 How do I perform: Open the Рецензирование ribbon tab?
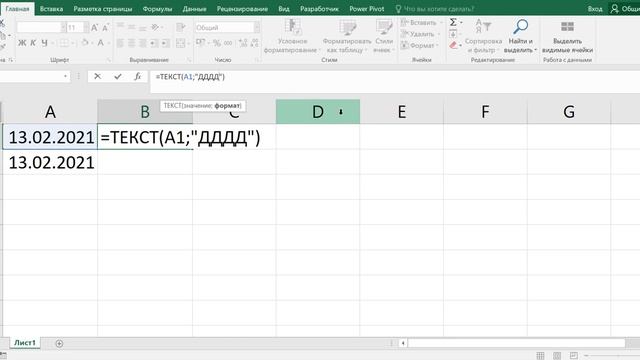pos(242,9)
